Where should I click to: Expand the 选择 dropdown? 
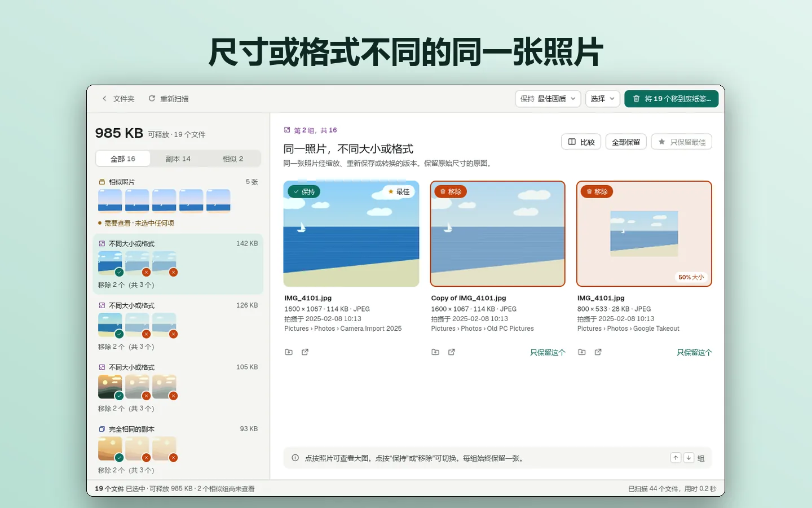click(x=603, y=99)
